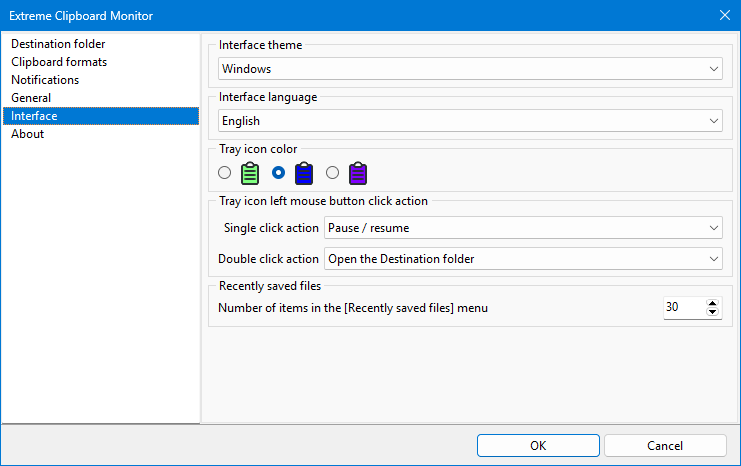Click the Cancel button

pyautogui.click(x=665, y=446)
